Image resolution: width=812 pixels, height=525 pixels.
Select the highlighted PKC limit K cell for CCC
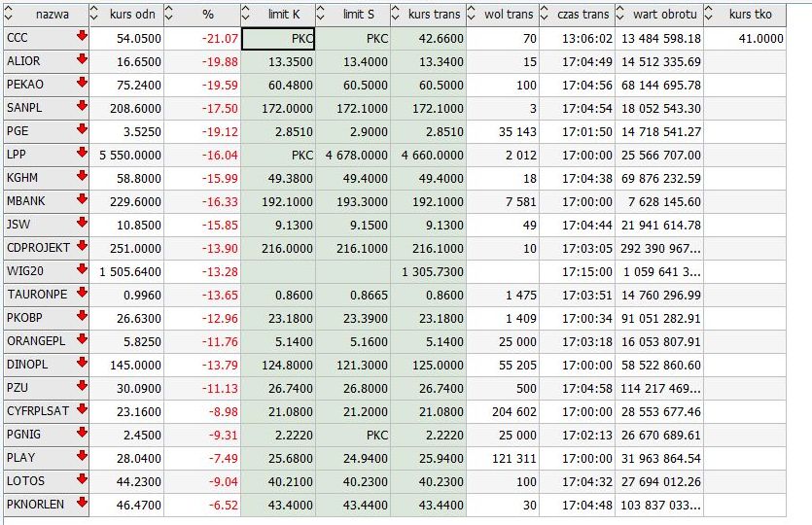278,38
